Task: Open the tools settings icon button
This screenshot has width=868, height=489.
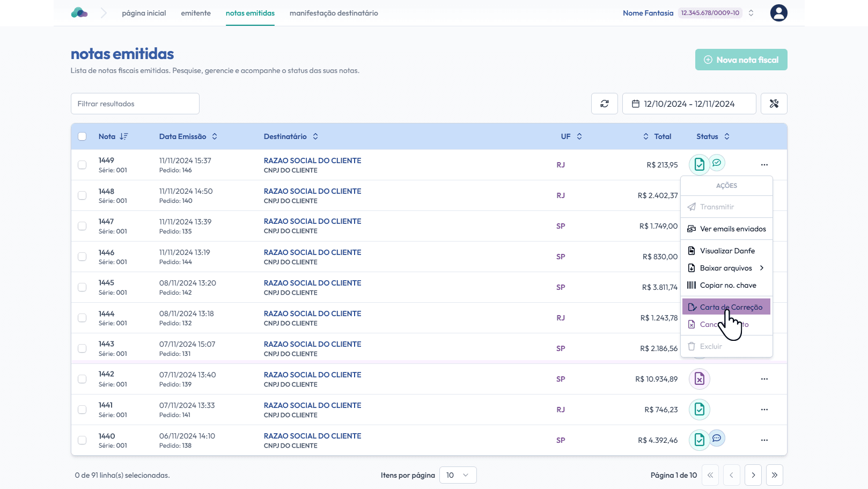Action: [774, 104]
